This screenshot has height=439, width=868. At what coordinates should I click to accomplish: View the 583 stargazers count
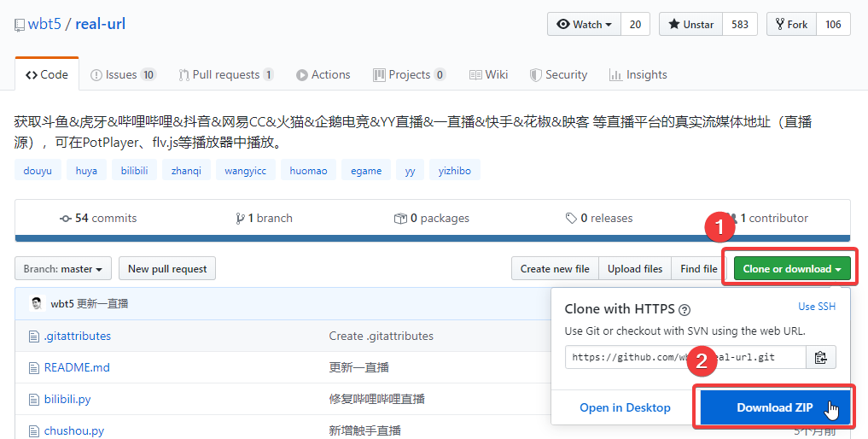[740, 25]
